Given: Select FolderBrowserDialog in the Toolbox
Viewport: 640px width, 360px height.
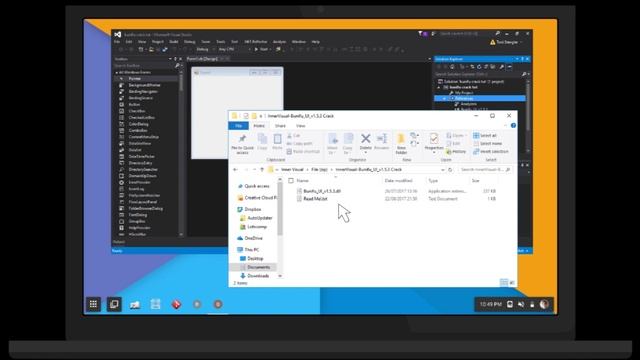Looking at the screenshot, I should 145,208.
